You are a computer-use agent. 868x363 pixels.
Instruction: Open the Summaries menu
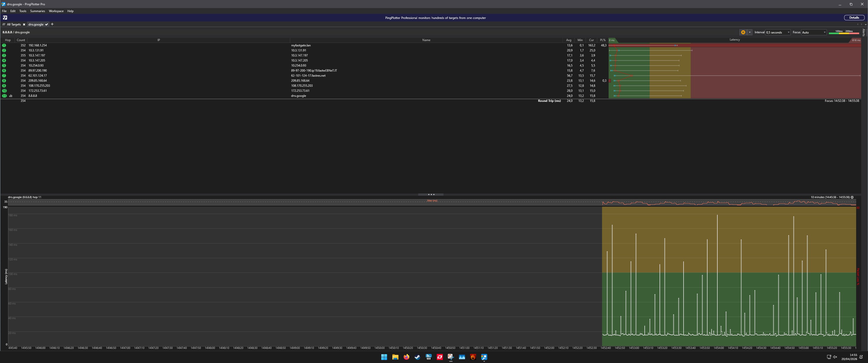tap(37, 11)
